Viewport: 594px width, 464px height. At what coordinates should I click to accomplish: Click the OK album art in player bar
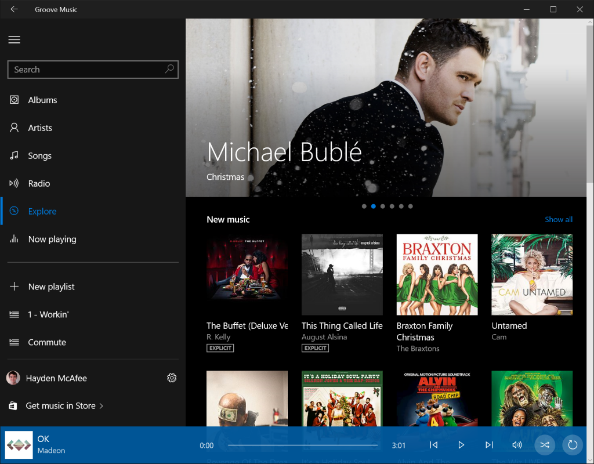[x=19, y=445]
